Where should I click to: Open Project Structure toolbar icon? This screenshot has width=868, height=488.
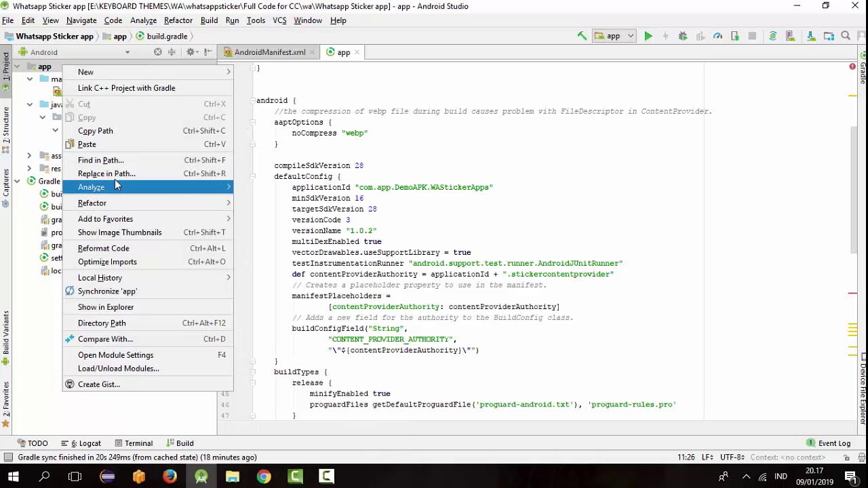pos(829,36)
